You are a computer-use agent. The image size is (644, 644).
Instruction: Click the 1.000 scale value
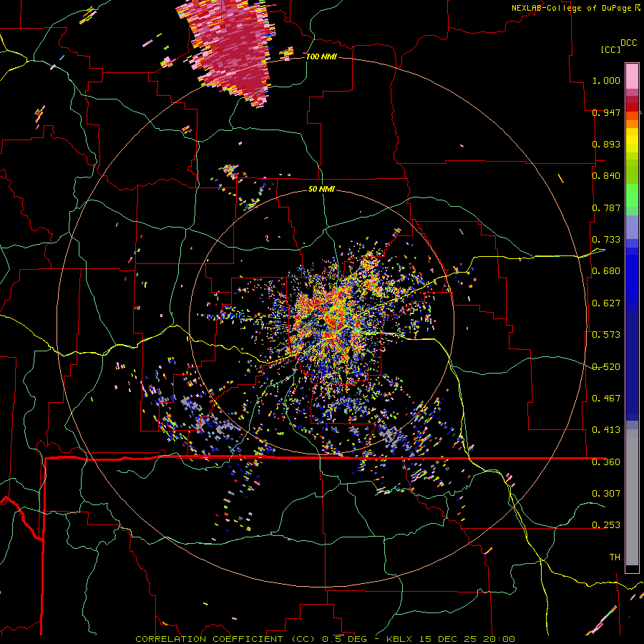[606, 80]
